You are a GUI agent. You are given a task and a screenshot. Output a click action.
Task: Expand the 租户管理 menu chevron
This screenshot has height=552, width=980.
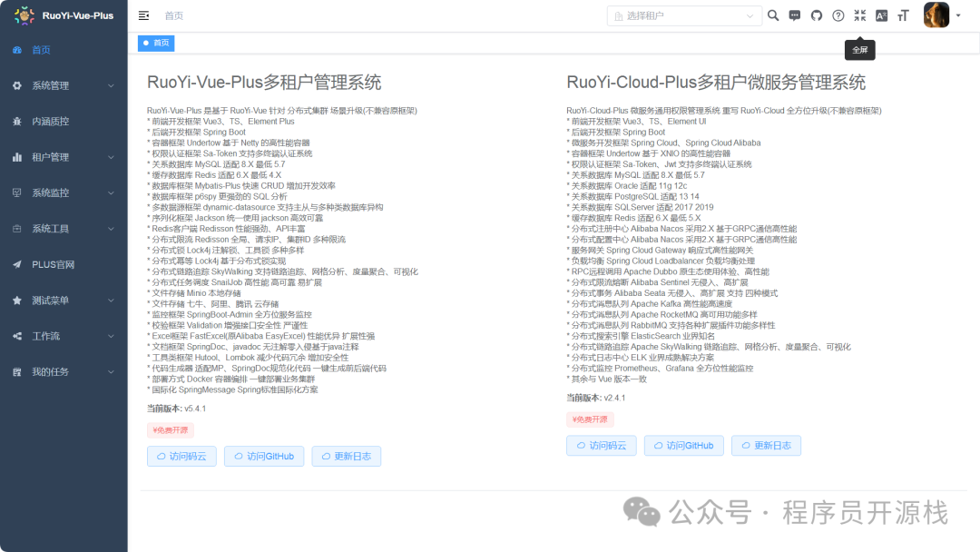pos(111,157)
